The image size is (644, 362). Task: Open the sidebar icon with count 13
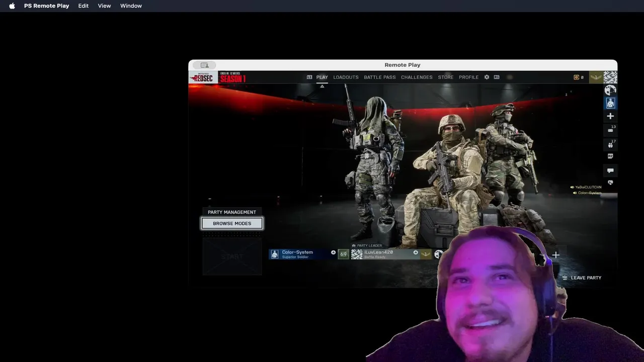[x=611, y=129]
